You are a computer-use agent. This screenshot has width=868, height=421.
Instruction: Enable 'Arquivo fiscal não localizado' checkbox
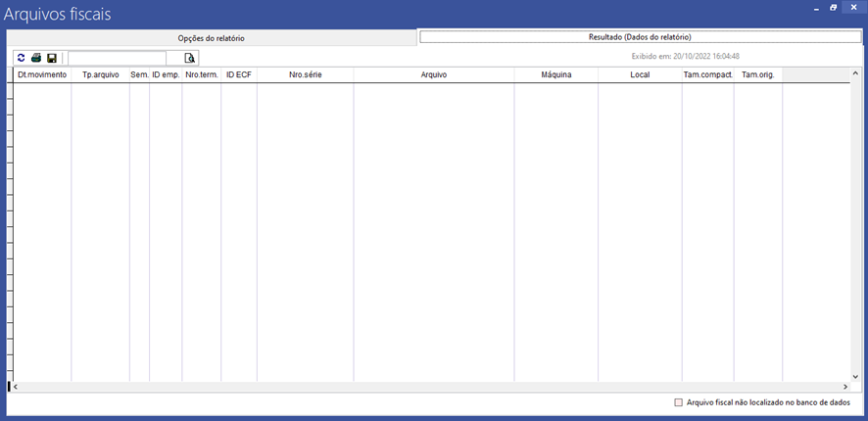click(678, 402)
